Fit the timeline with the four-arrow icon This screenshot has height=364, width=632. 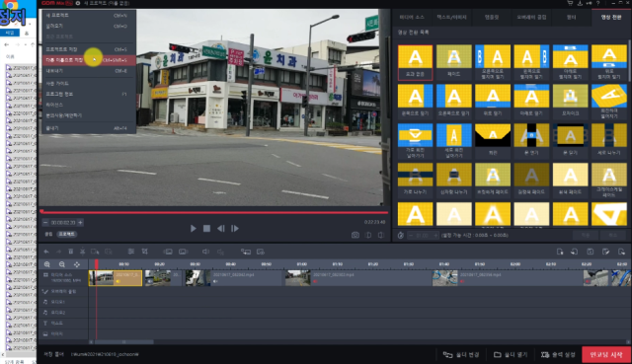click(x=77, y=264)
